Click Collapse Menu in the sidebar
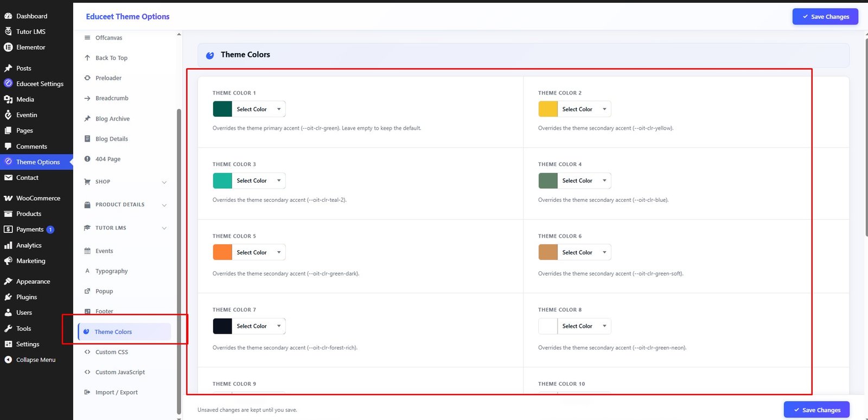868x420 pixels. click(x=36, y=360)
